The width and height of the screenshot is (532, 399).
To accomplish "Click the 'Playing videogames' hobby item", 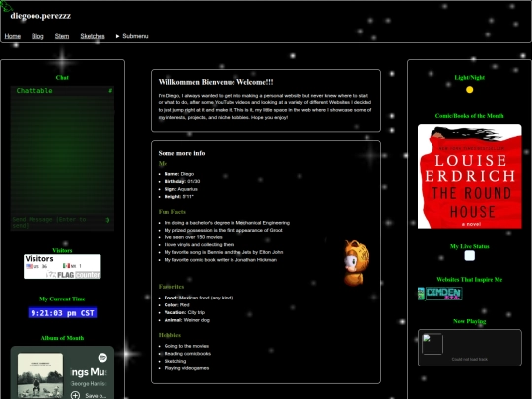I will click(186, 368).
